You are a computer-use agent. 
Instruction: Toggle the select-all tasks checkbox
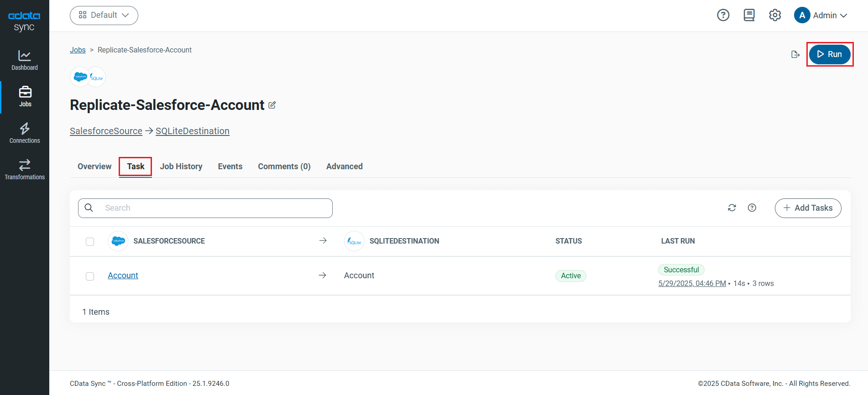click(90, 242)
